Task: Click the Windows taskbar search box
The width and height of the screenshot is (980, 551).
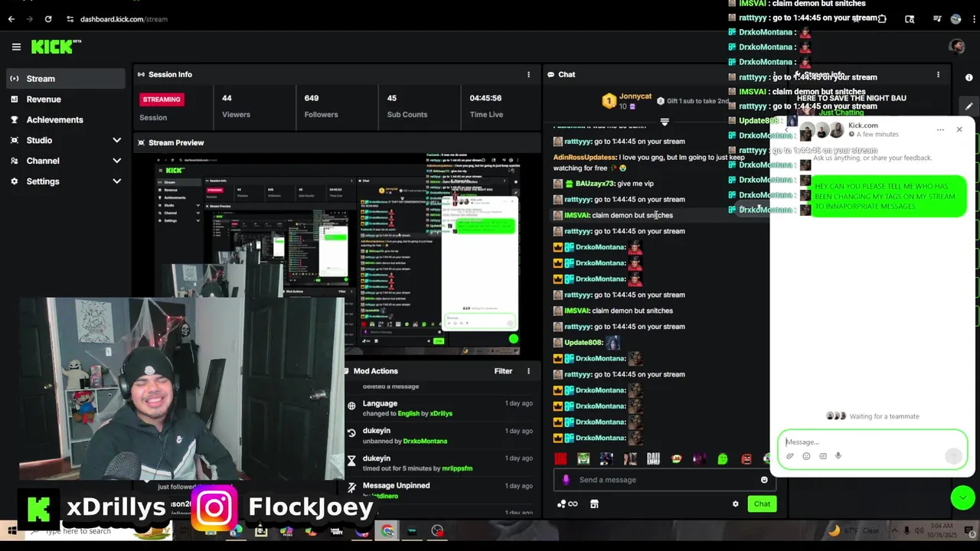Action: (100, 530)
